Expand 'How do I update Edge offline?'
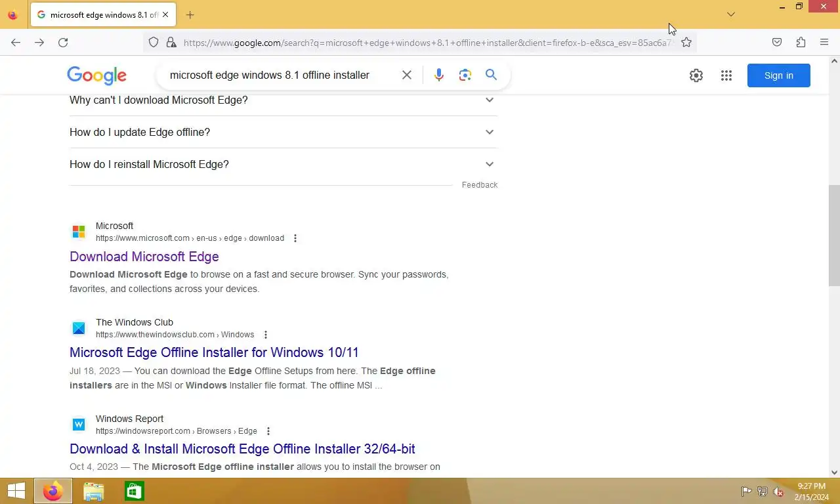 tap(283, 132)
